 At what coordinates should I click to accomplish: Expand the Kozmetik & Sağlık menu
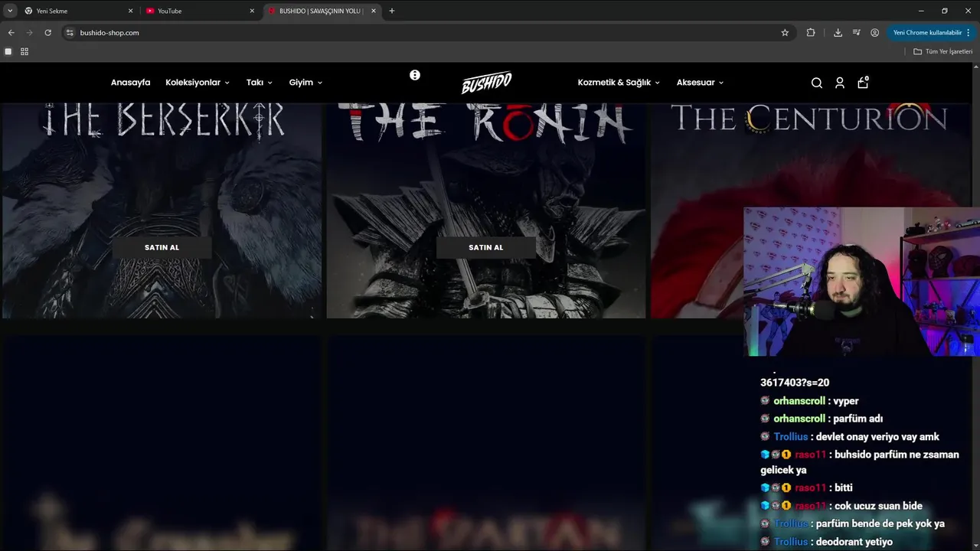[x=619, y=83]
